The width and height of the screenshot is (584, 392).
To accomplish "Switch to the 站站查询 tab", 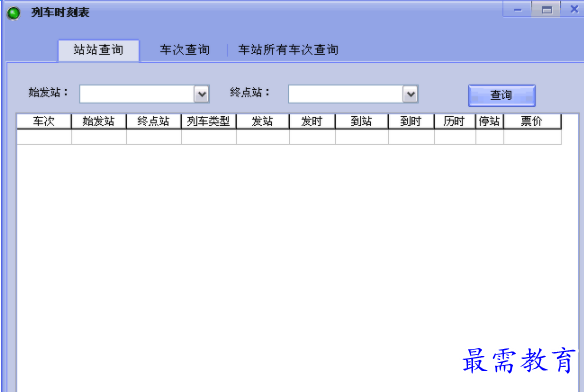I will (x=99, y=50).
